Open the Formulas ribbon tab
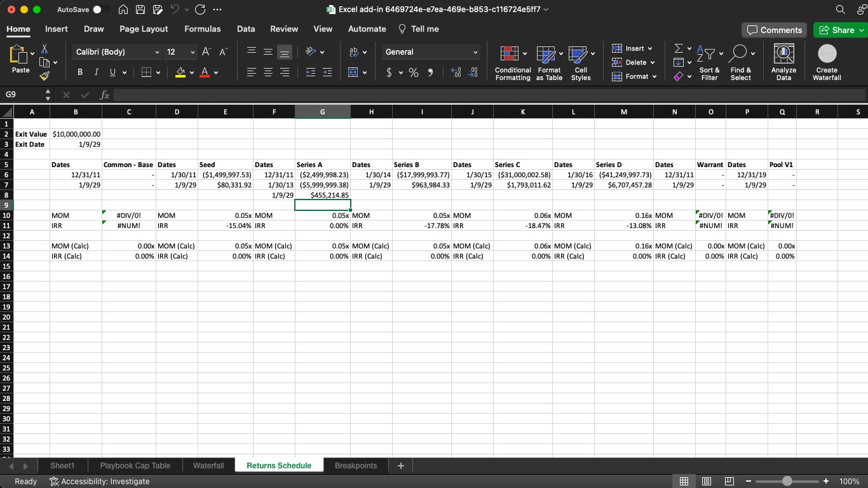The height and width of the screenshot is (488, 868). pyautogui.click(x=203, y=29)
